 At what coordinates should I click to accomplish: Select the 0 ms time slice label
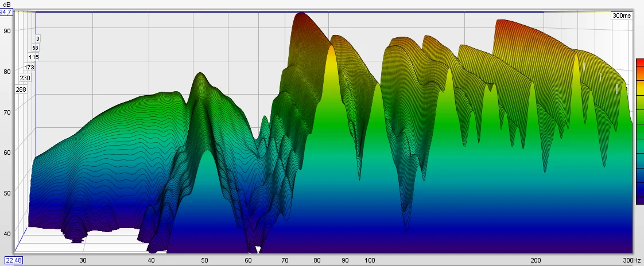(38, 38)
